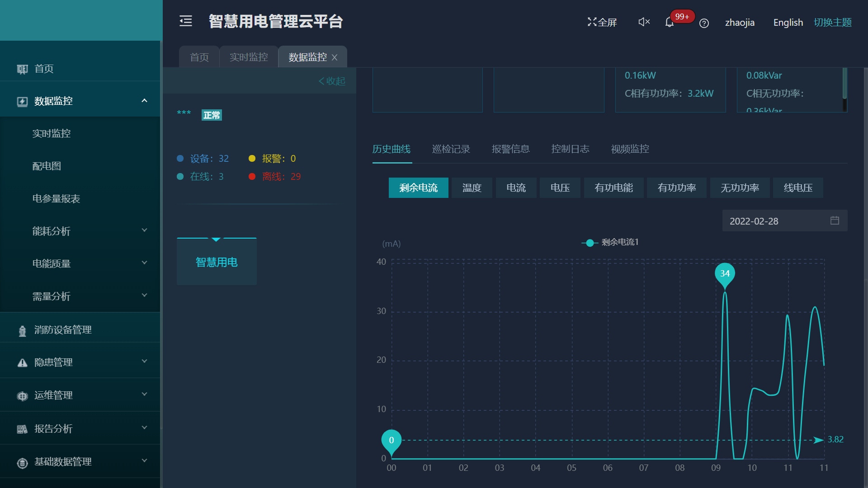Open calendar icon in date field
The height and width of the screenshot is (488, 868).
coord(835,221)
